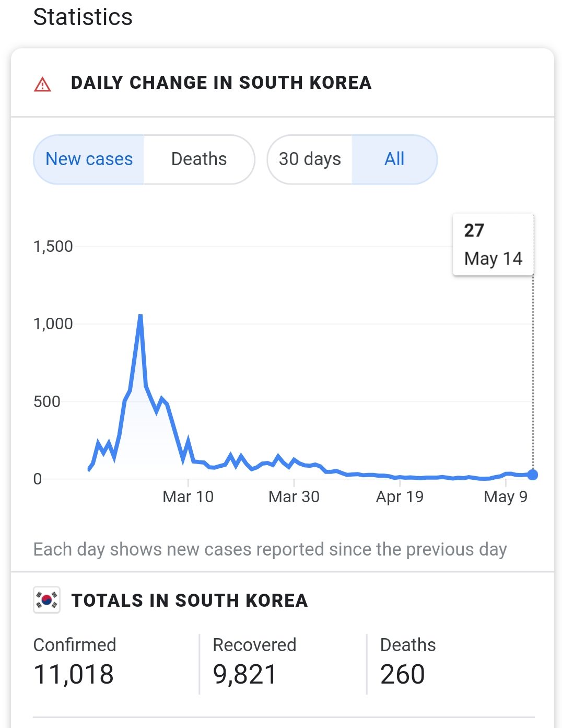The height and width of the screenshot is (728, 562).
Task: Click the Mar 10 axis label
Action: pyautogui.click(x=188, y=496)
